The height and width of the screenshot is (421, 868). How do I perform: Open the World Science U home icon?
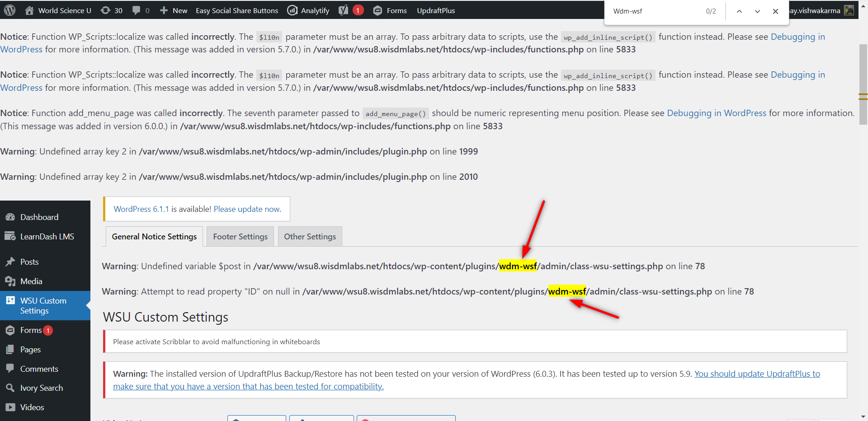29,10
